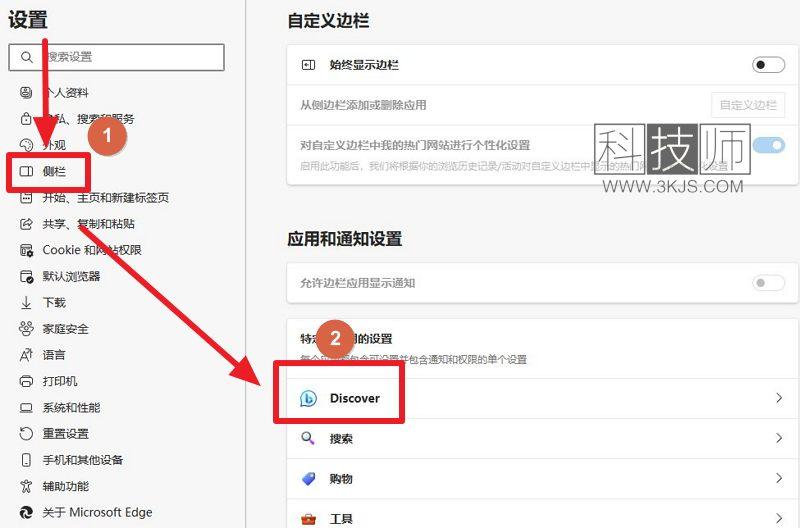The image size is (800, 528).
Task: Expand 工具 app settings with its chevron
Action: click(x=779, y=519)
